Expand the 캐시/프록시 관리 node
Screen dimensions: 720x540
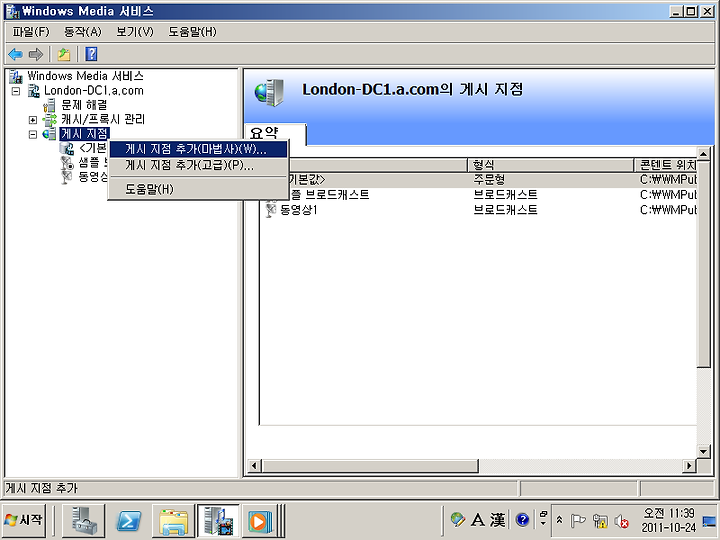pos(33,120)
